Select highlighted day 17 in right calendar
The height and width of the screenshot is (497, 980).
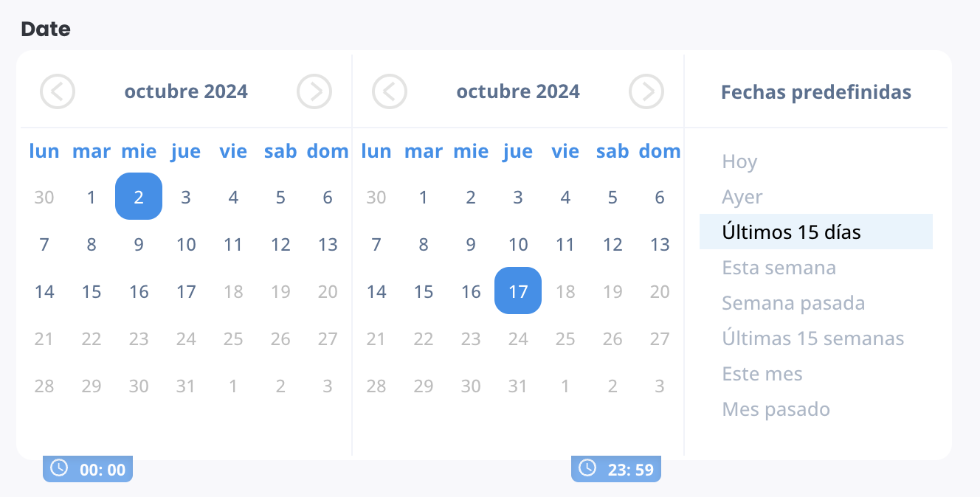[x=518, y=291]
